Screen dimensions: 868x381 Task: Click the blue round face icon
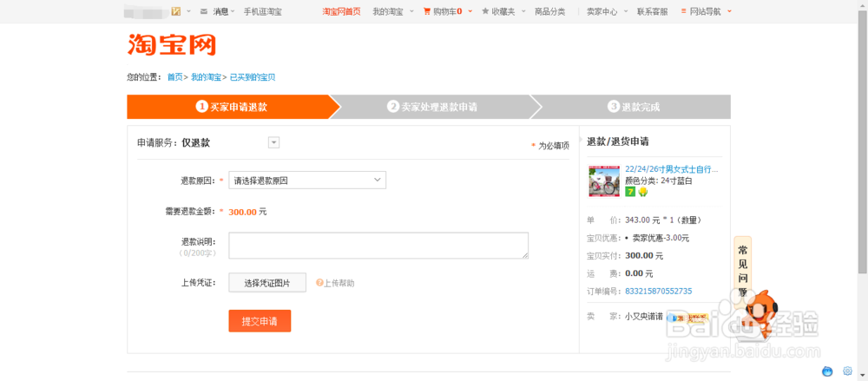[827, 371]
